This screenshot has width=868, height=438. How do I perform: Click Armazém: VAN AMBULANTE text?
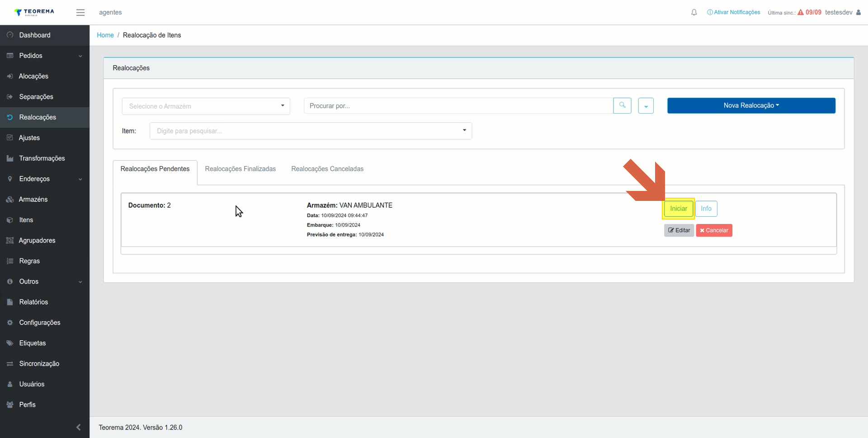pos(349,205)
